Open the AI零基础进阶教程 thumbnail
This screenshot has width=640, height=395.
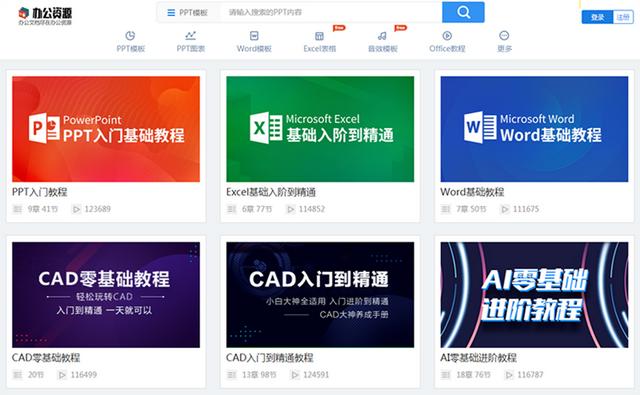534,295
